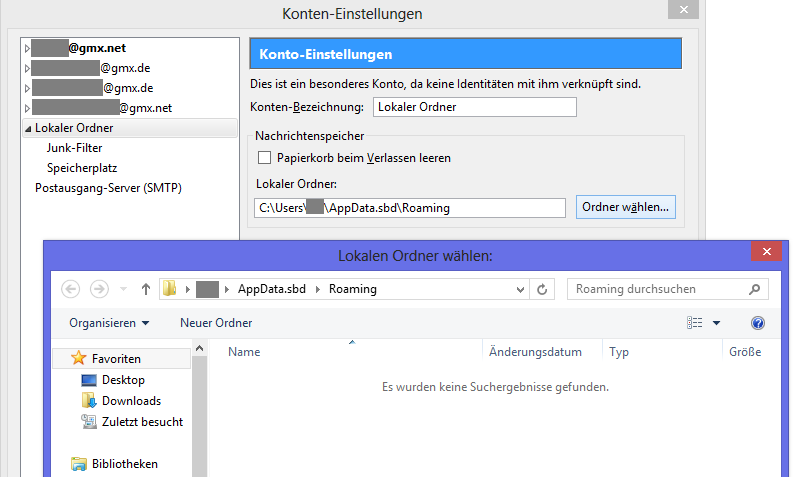Image resolution: width=797 pixels, height=477 pixels.
Task: Click the forward navigation arrow icon
Action: point(99,289)
